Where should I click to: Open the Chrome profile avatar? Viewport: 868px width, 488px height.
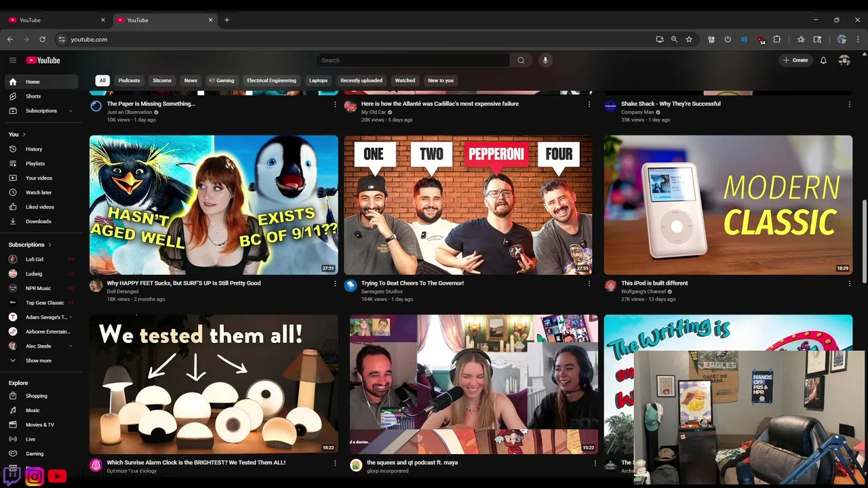tap(842, 39)
